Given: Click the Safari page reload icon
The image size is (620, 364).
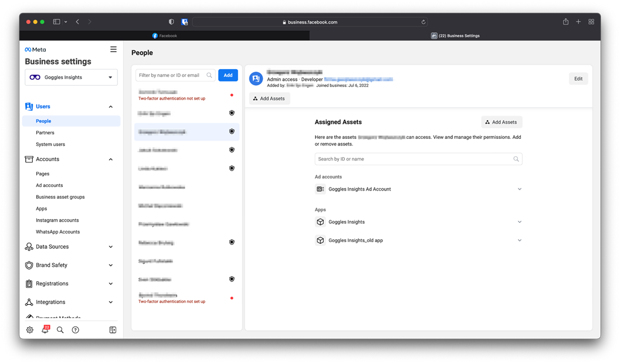Looking at the screenshot, I should point(423,22).
